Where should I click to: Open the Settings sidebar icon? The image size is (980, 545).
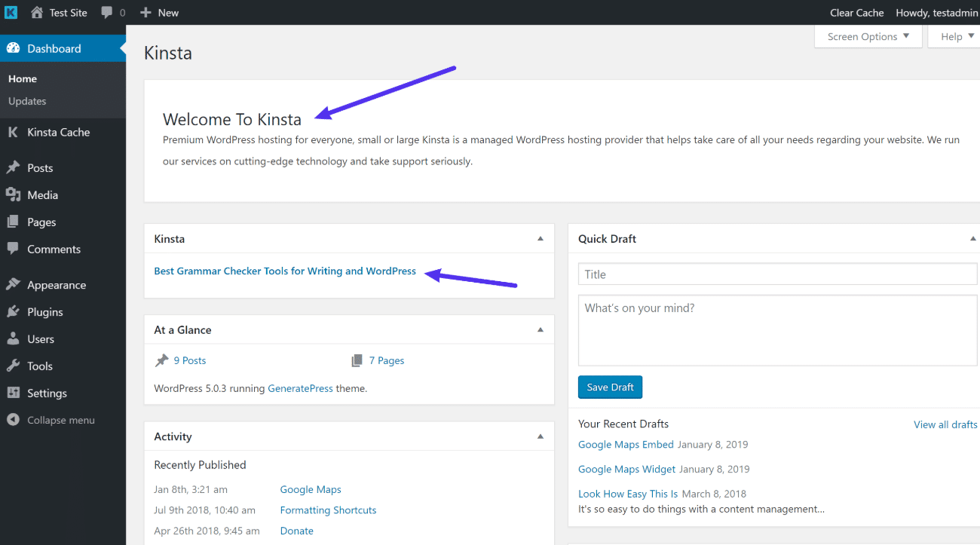tap(15, 393)
